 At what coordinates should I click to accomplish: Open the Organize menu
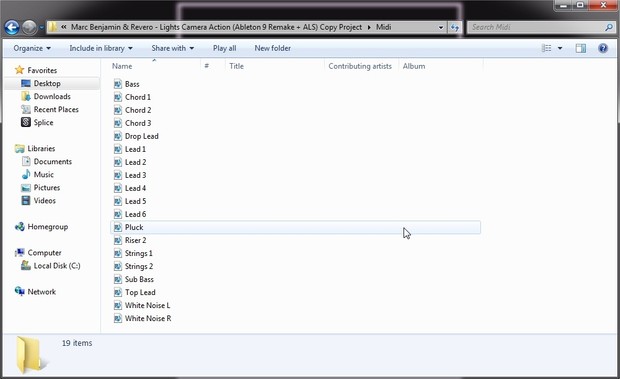coord(32,48)
